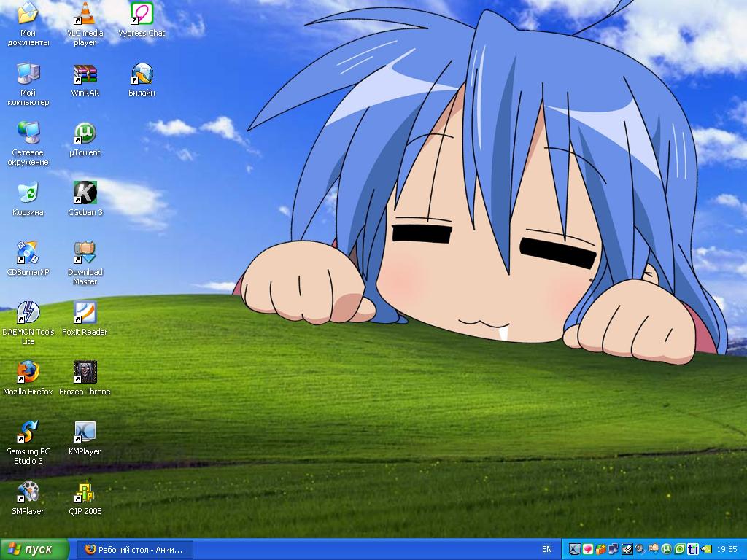Click the colorful cubes tray icon

click(601, 549)
